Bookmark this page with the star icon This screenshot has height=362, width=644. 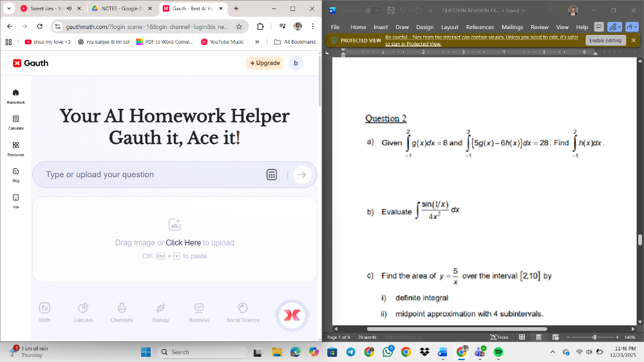tap(239, 26)
